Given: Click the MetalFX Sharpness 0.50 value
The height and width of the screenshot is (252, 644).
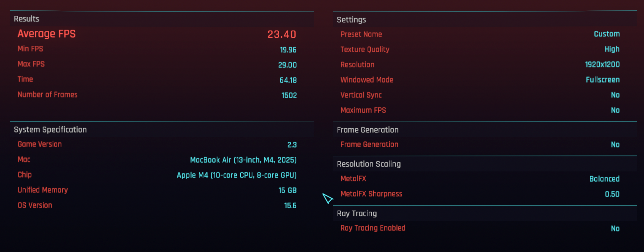Looking at the screenshot, I should click(x=612, y=194).
